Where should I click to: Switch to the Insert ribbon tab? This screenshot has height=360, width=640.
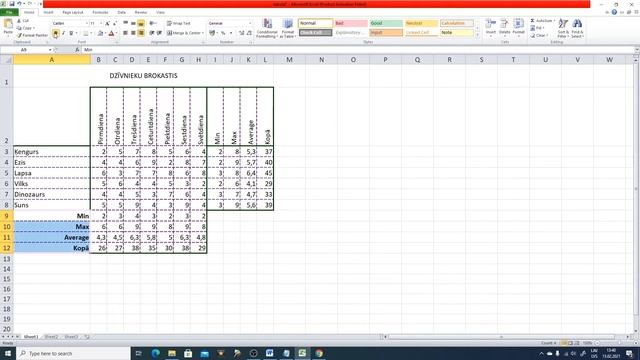tap(48, 12)
